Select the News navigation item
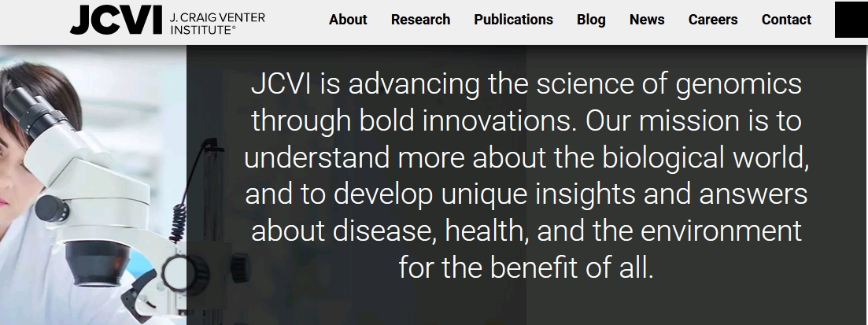 [647, 20]
